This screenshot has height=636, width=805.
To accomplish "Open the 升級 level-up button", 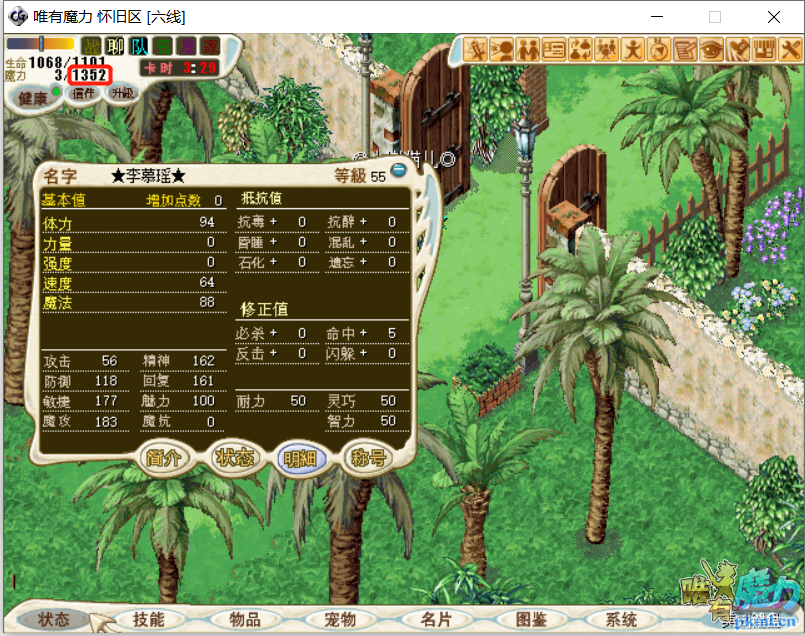I will tap(122, 93).
